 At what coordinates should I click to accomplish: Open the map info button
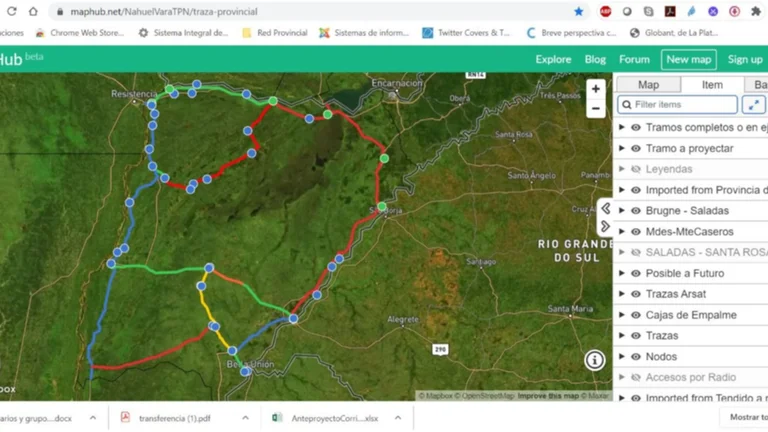click(x=594, y=360)
